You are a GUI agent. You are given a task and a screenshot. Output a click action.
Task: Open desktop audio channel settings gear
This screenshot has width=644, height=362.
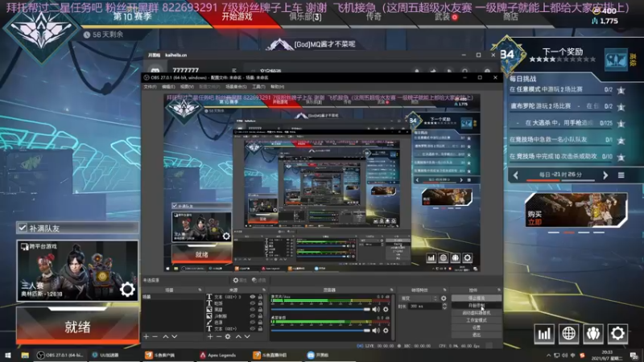click(386, 331)
